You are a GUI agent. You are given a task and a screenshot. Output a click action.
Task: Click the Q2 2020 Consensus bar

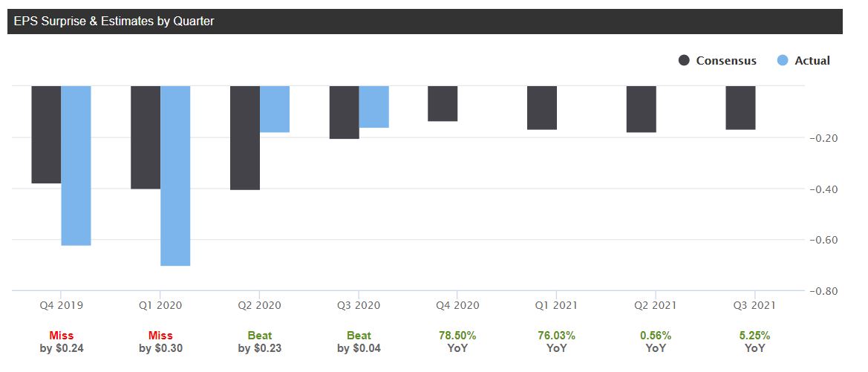click(245, 137)
